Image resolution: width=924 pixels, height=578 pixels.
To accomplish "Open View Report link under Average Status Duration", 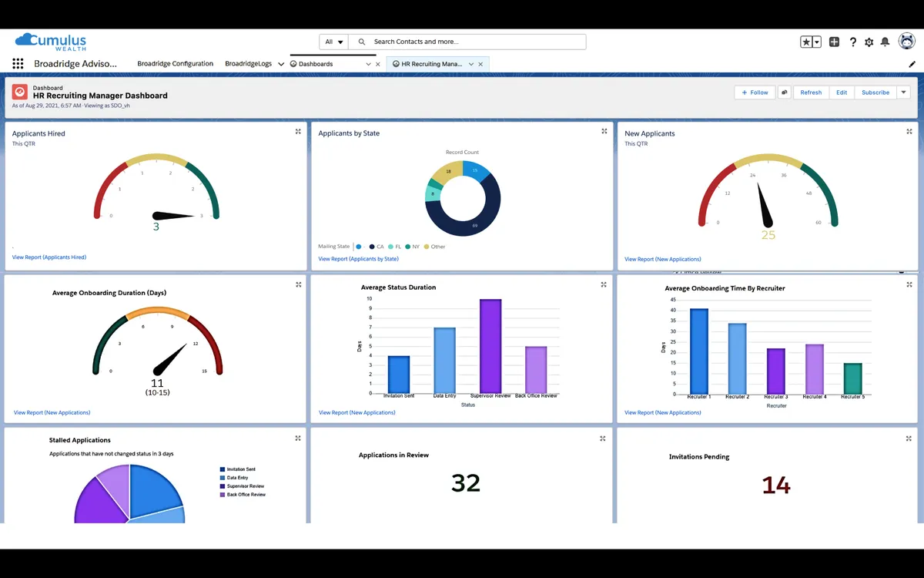I will click(x=357, y=413).
